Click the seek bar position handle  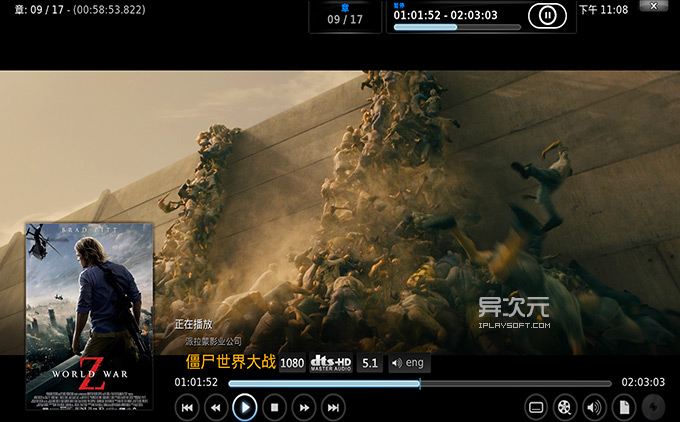pyautogui.click(x=420, y=383)
